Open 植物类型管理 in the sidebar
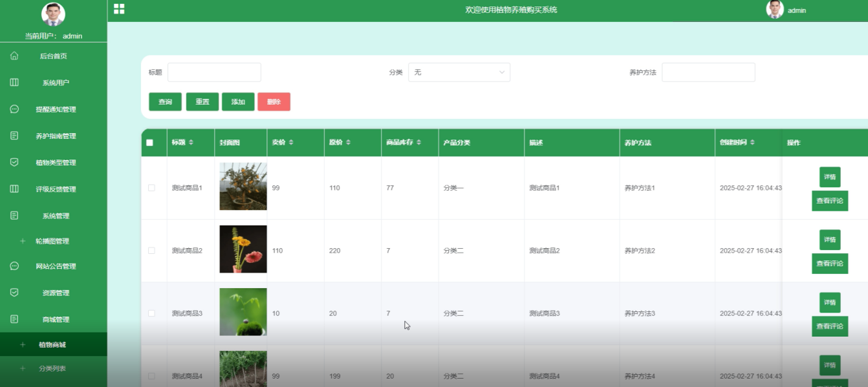Screen dimensions: 868x387 pos(54,162)
